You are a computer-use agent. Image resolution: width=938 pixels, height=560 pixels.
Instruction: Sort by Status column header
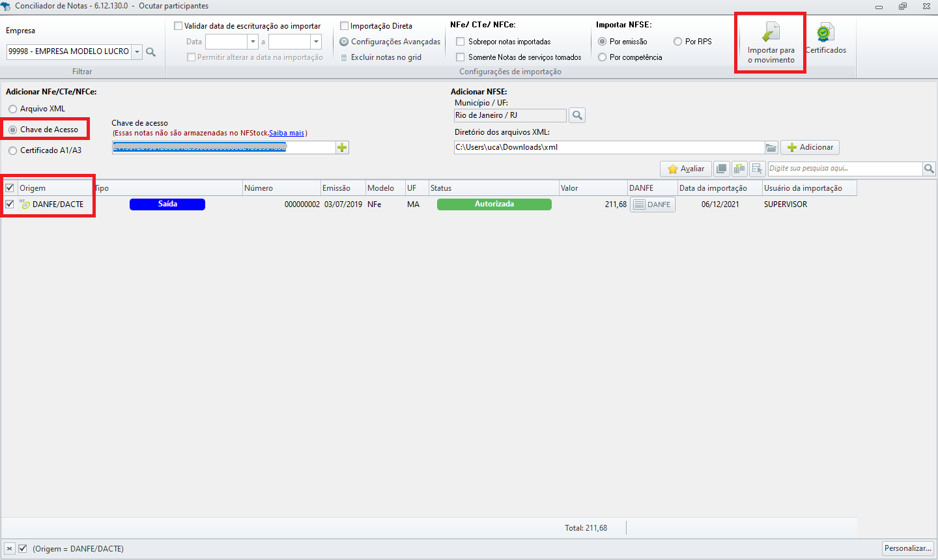click(x=494, y=188)
